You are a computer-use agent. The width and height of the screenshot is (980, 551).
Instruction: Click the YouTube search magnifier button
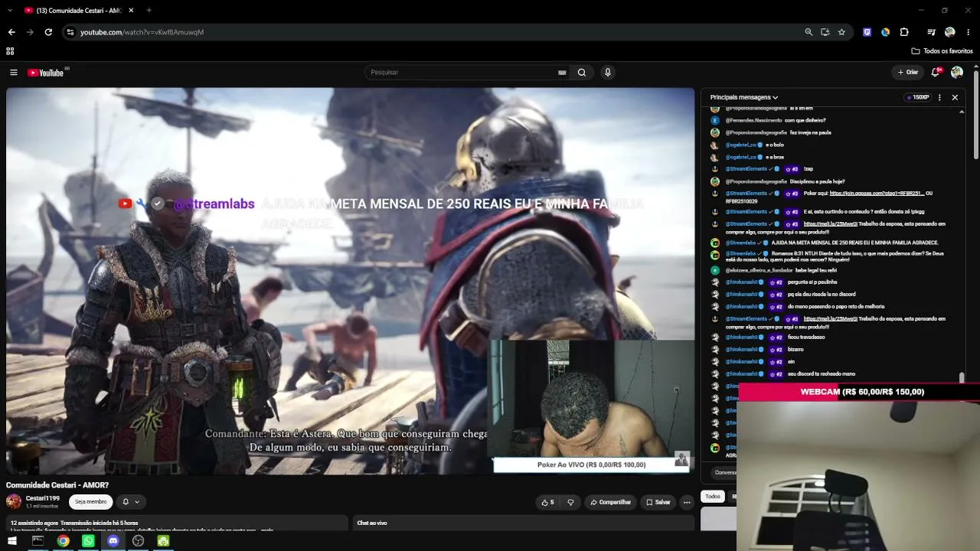pos(582,73)
